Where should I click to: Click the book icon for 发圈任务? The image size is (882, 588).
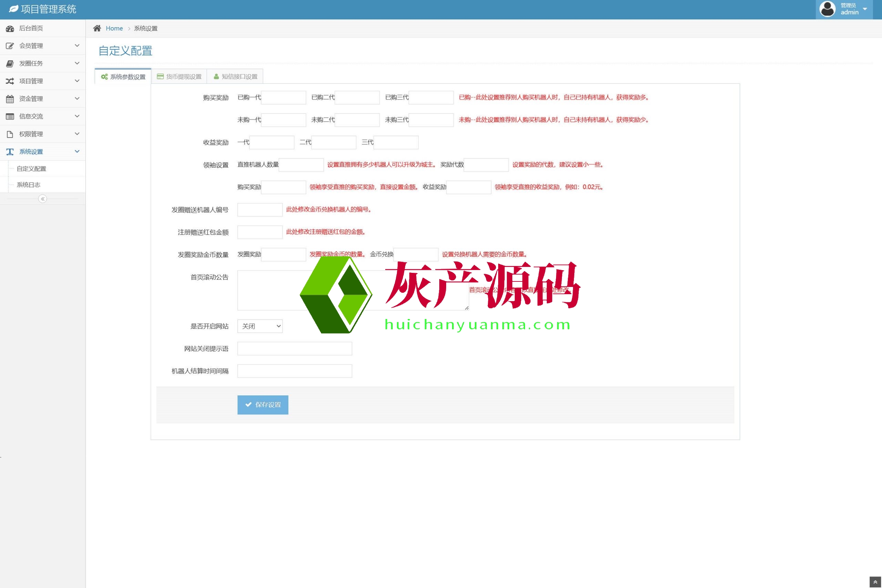[x=10, y=63]
